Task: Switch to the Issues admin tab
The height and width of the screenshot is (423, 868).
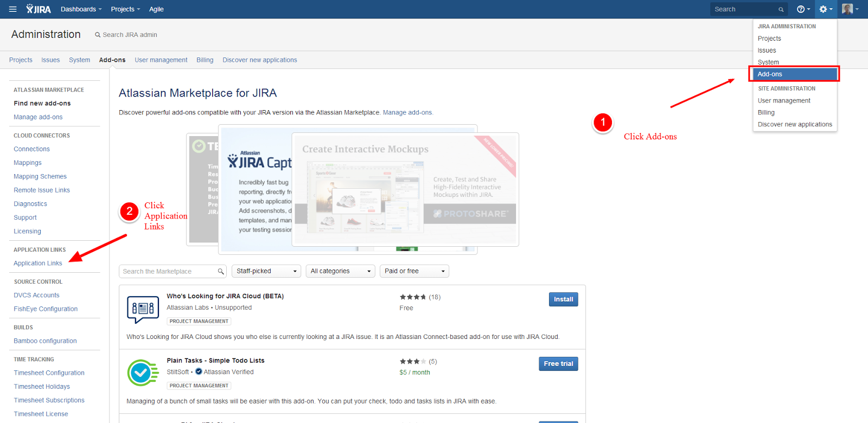Action: pos(50,60)
